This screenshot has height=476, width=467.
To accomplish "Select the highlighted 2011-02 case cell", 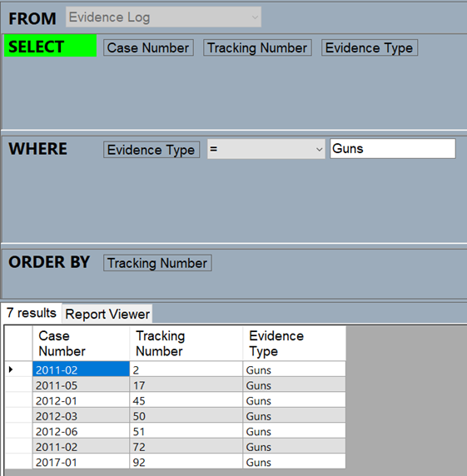I will coord(81,369).
